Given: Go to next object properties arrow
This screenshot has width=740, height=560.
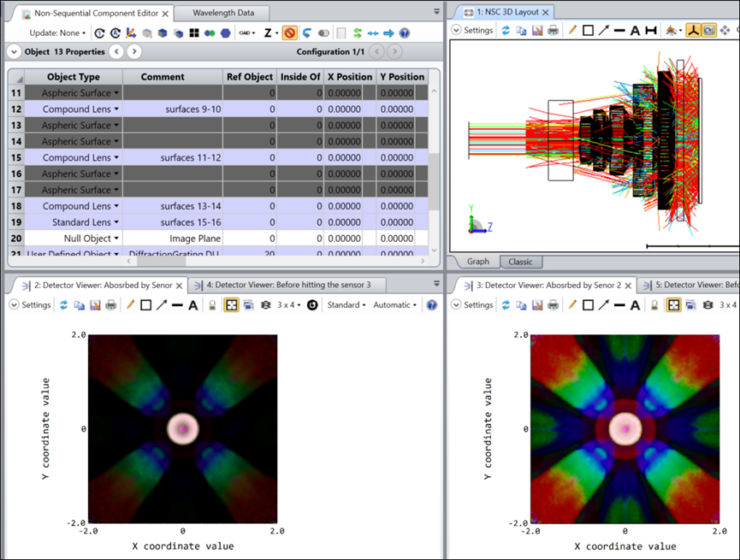Looking at the screenshot, I should click(134, 51).
